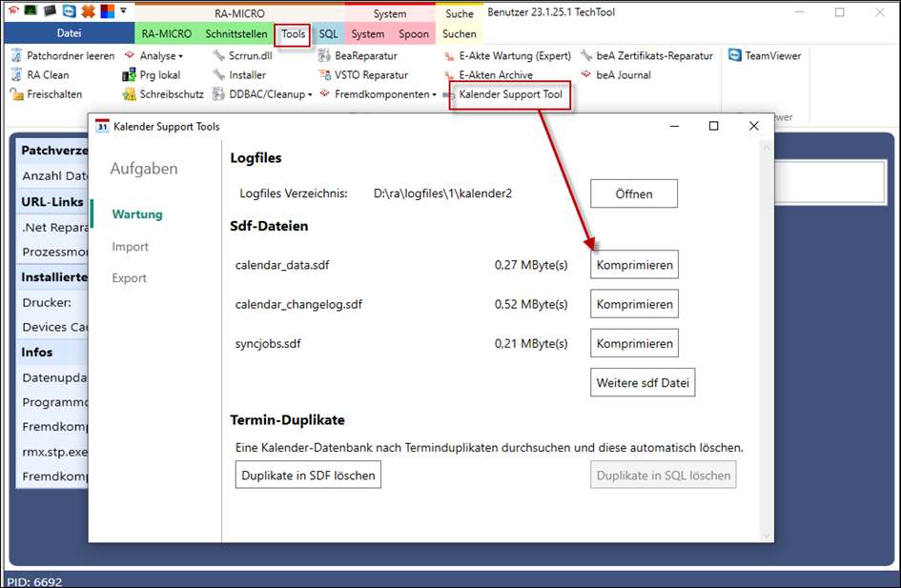Click the RA Clean icon

pyautogui.click(x=16, y=74)
